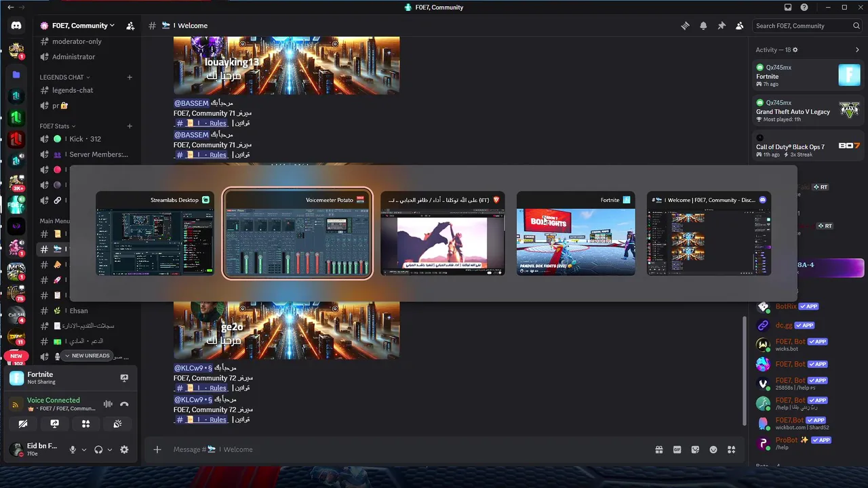Open Call of Duty Black Ops 7 activity
868x488 pixels.
tap(808, 146)
